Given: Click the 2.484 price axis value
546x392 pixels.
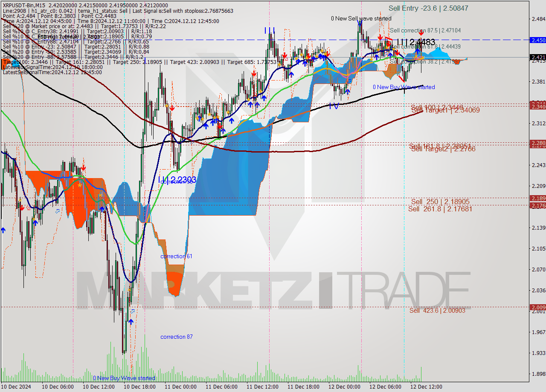Looking at the screenshot, I should tap(538, 19).
